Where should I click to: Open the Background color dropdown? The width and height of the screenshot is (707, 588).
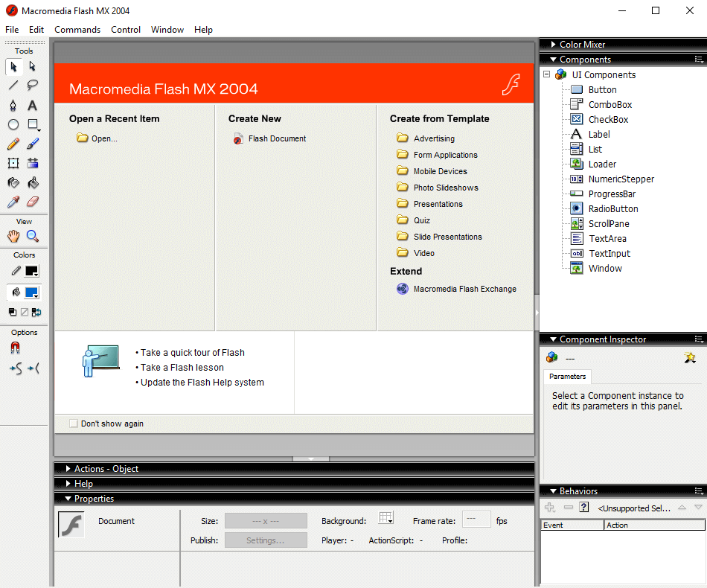tap(386, 518)
